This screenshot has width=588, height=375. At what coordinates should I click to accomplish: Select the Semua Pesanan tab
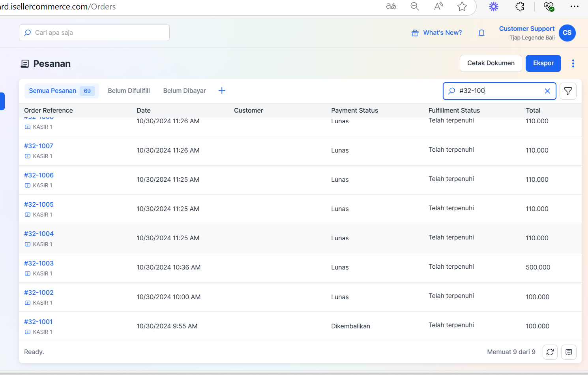click(x=62, y=91)
